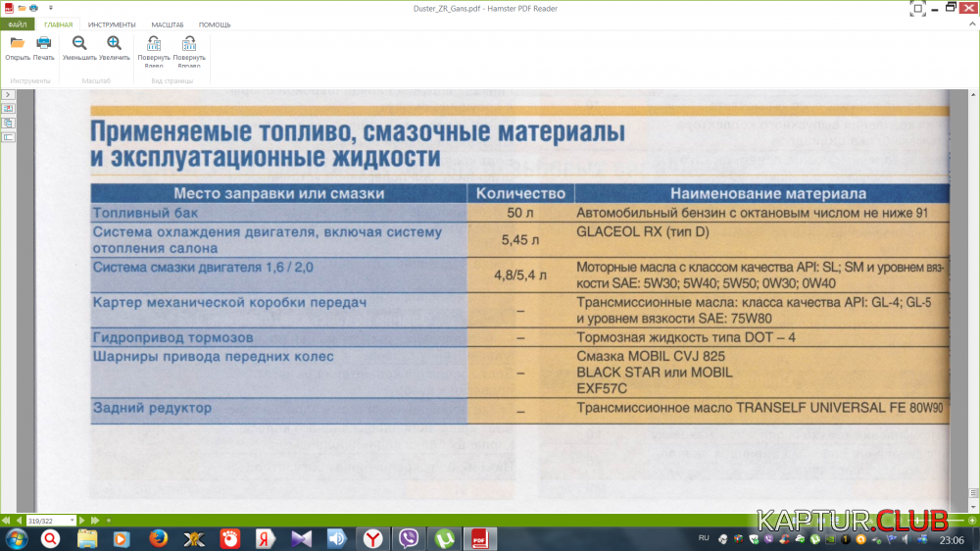Viewport: 980px width, 551px height.
Task: Zoom out with the Уменьшить magnifier
Action: 79,43
